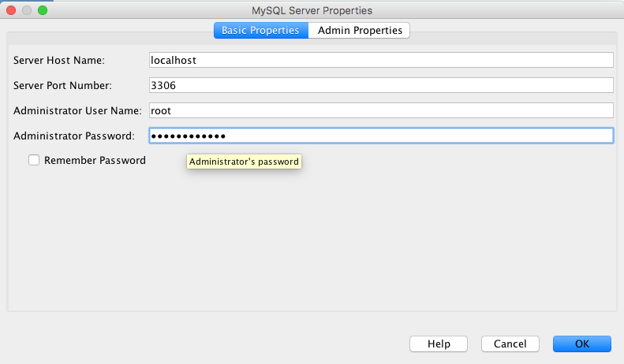Image resolution: width=624 pixels, height=364 pixels.
Task: Focus the Server Port Number field showing 3306
Action: click(x=381, y=85)
